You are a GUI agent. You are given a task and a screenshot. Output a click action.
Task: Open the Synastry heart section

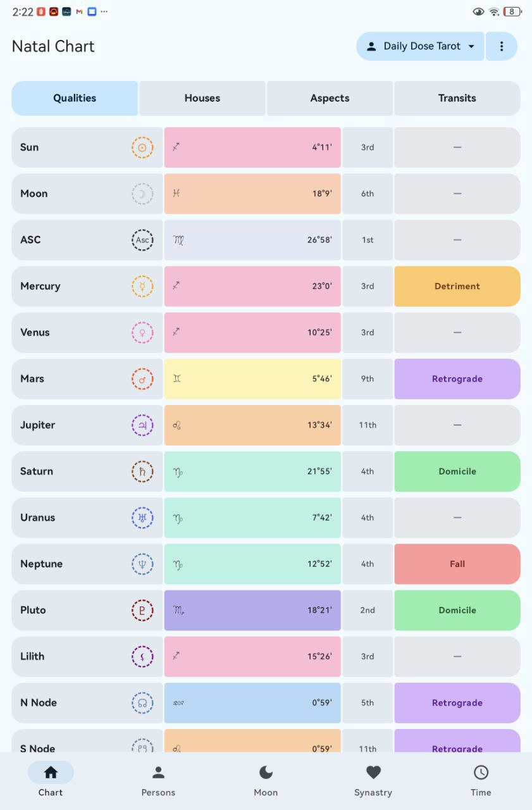(x=373, y=780)
